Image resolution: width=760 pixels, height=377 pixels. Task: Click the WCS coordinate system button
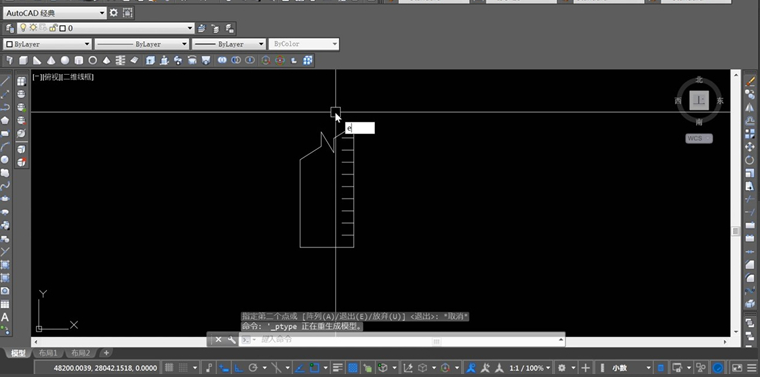pyautogui.click(x=699, y=139)
